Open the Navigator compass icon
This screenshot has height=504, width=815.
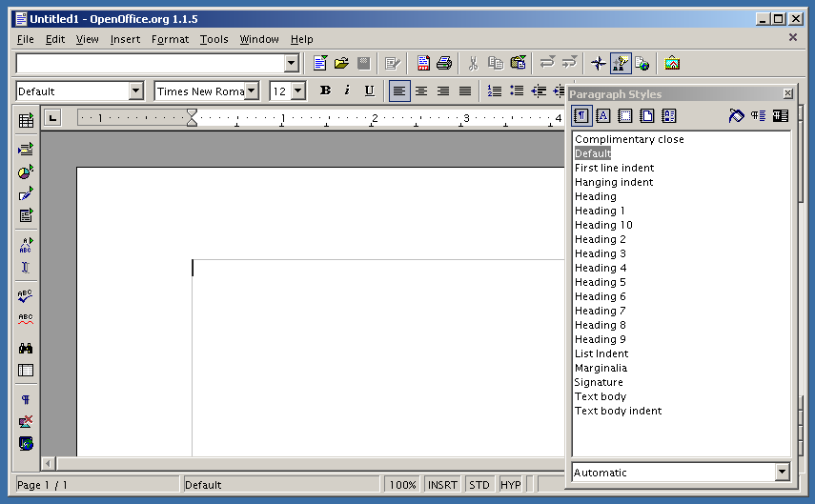click(x=599, y=64)
